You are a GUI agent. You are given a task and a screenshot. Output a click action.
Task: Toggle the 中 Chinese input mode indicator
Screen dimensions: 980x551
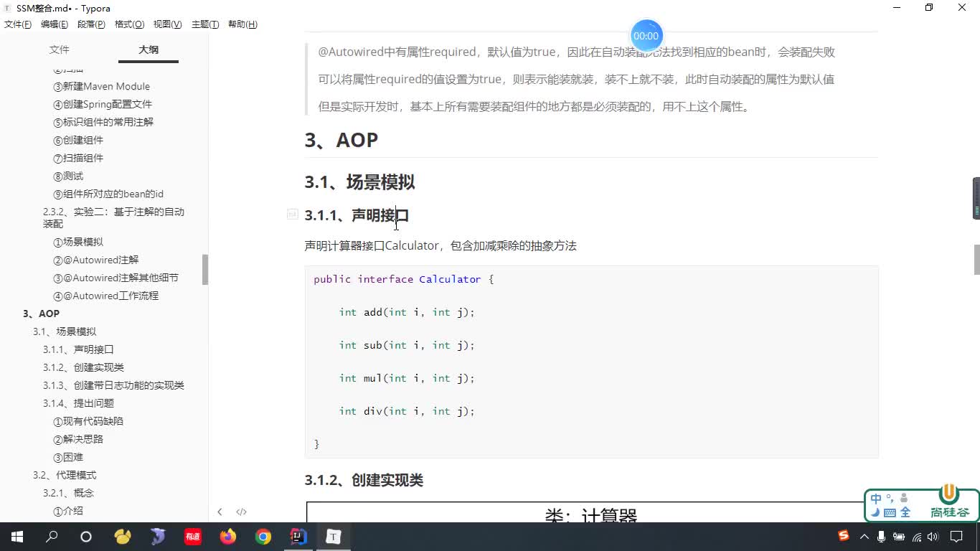(x=876, y=499)
